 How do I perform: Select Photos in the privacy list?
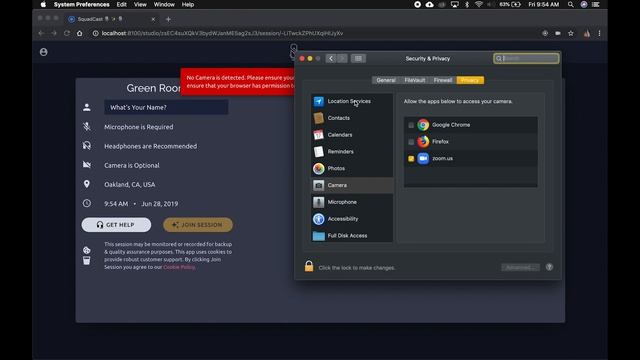pos(352,168)
